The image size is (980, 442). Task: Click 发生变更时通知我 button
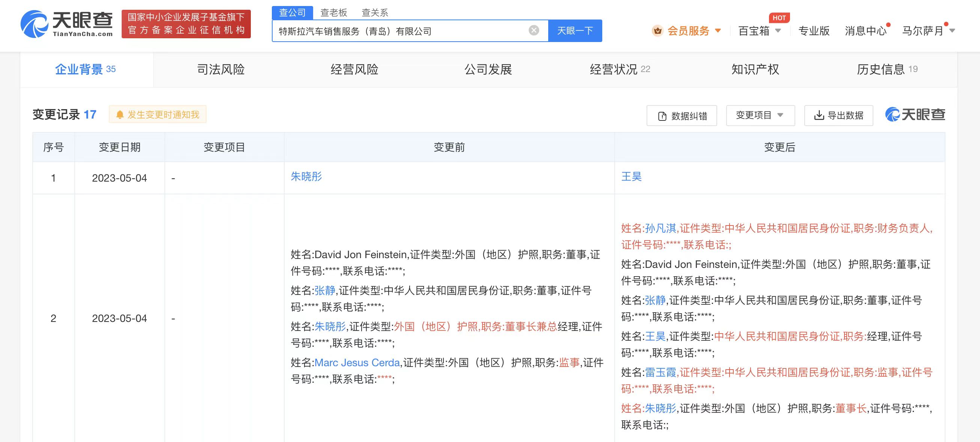click(x=157, y=114)
